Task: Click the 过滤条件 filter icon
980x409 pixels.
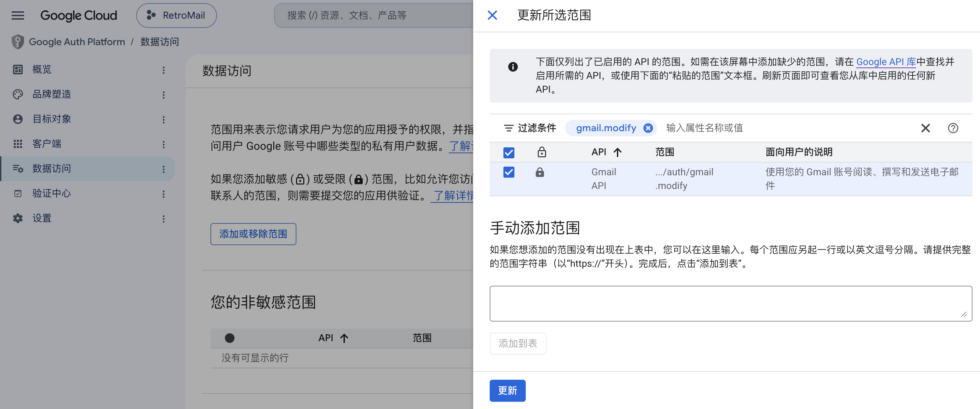Action: click(x=508, y=128)
